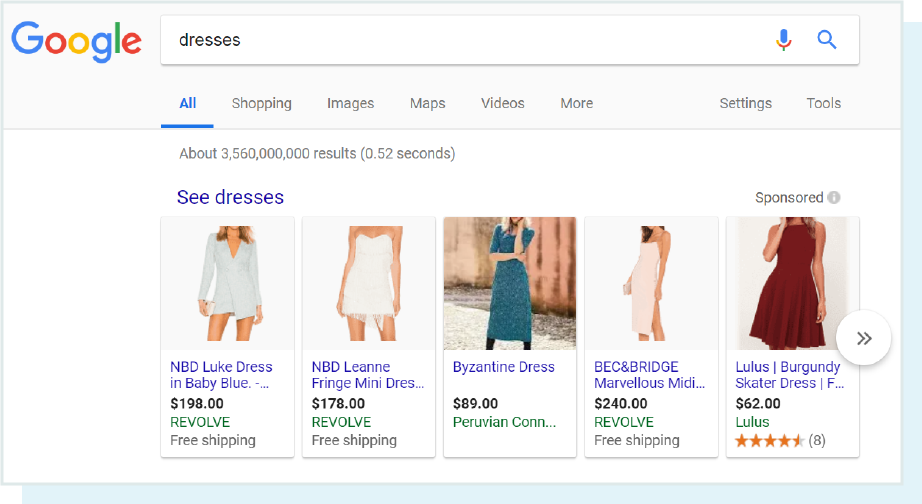
Task: Click the See dresses link
Action: click(x=230, y=197)
